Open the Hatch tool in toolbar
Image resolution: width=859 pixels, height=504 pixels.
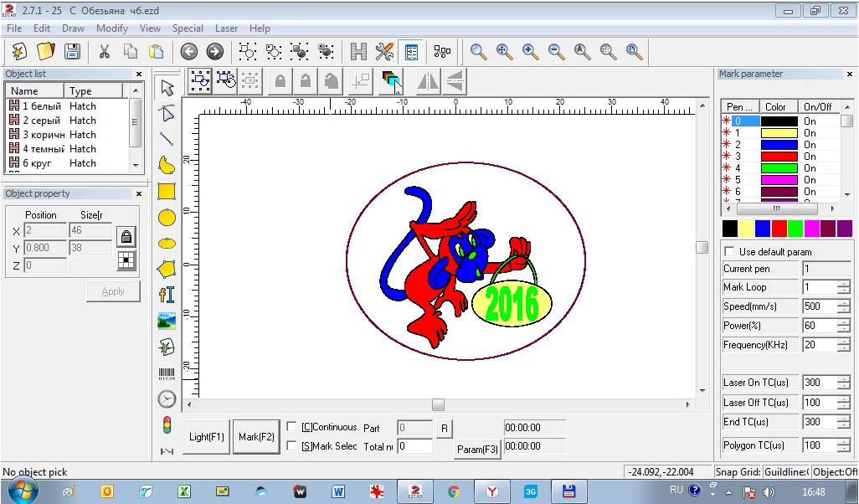tap(358, 52)
